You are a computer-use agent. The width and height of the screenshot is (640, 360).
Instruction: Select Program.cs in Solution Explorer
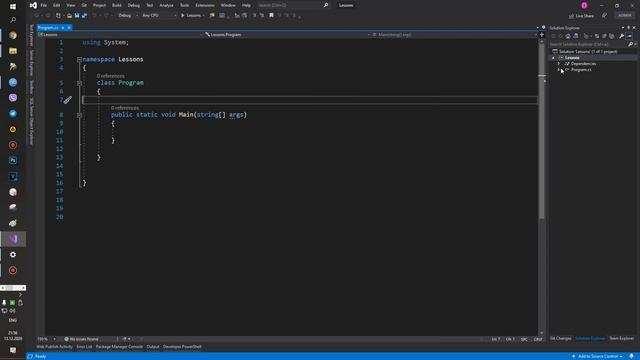click(x=581, y=70)
